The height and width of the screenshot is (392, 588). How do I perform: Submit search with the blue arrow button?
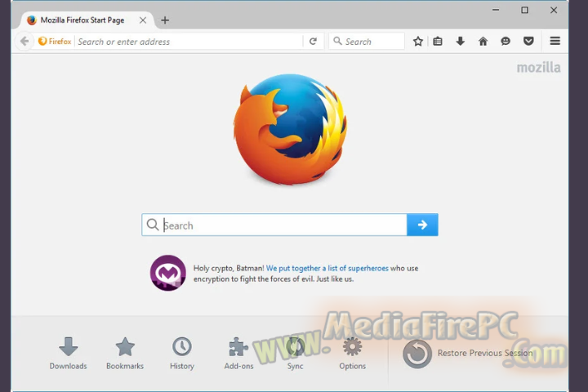coord(422,225)
